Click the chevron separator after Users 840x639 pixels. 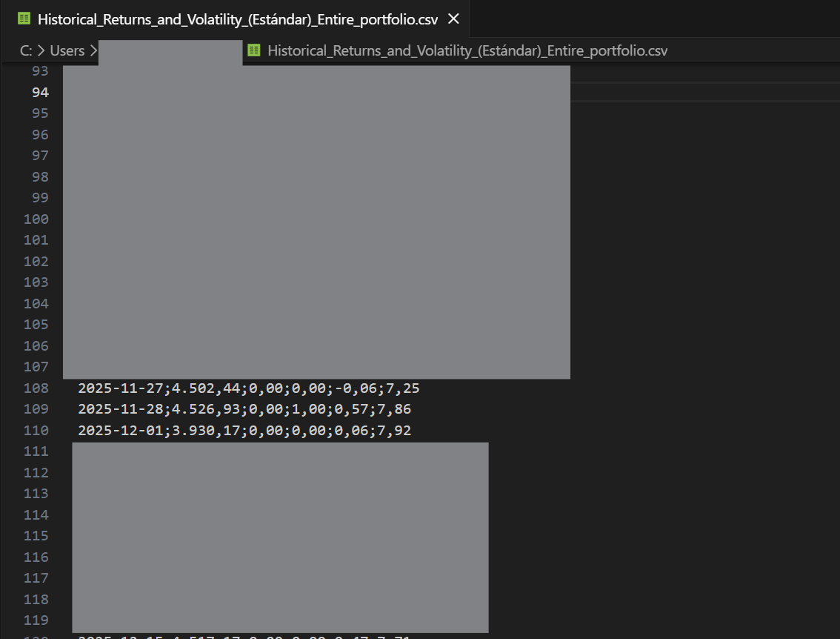(93, 50)
